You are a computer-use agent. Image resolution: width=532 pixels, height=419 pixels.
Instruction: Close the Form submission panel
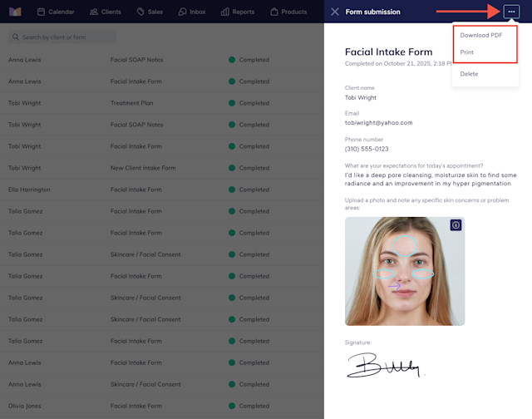(x=335, y=12)
